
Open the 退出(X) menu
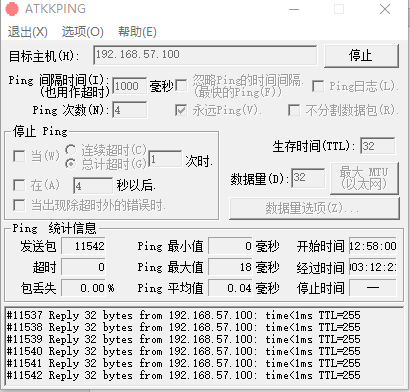tap(28, 32)
